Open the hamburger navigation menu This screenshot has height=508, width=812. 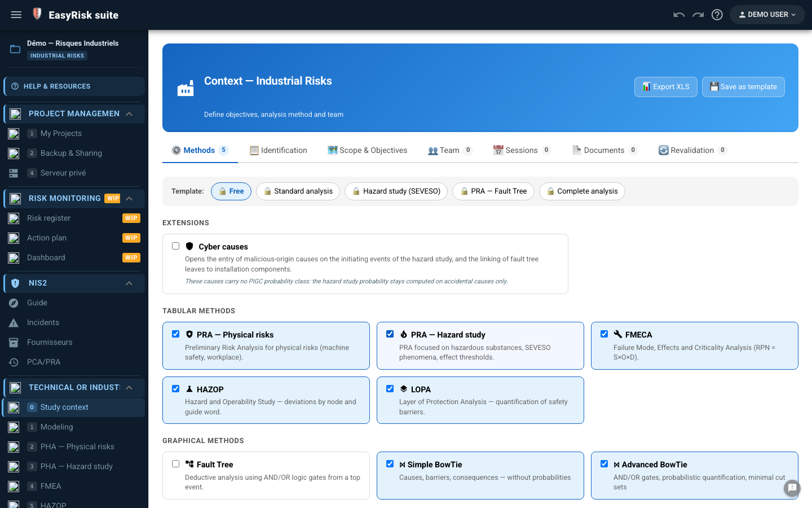(16, 15)
